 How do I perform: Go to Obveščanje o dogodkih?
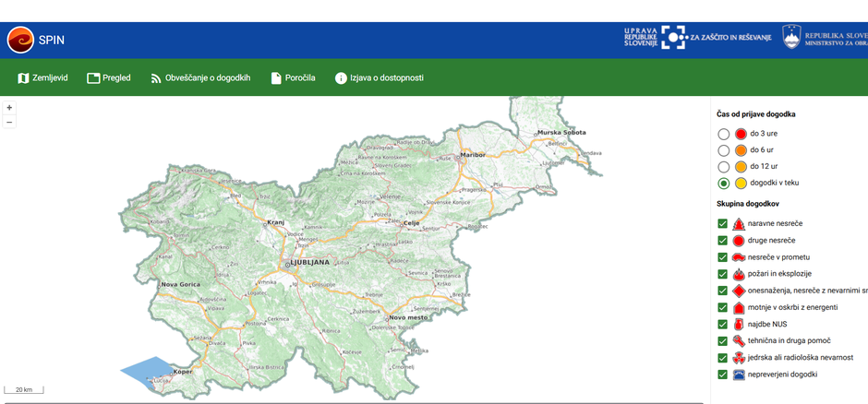(200, 78)
